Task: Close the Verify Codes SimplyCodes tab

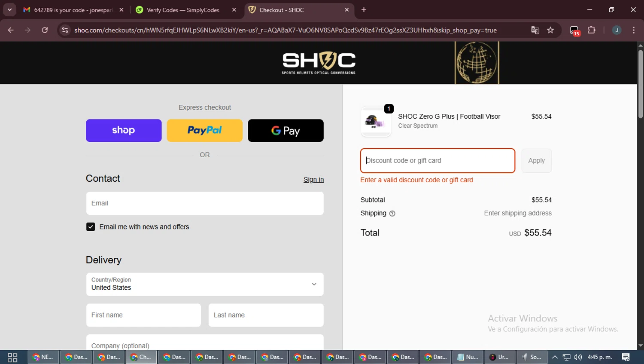Action: (234, 10)
